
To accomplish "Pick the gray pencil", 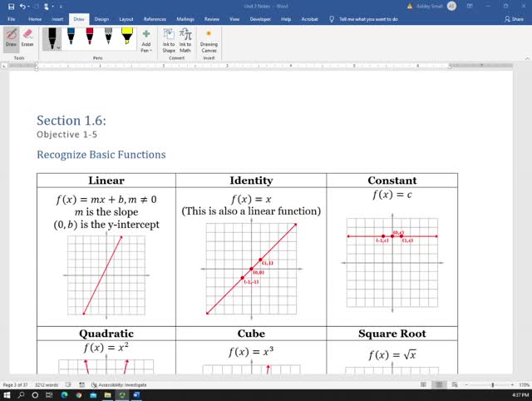I will [x=108, y=37].
